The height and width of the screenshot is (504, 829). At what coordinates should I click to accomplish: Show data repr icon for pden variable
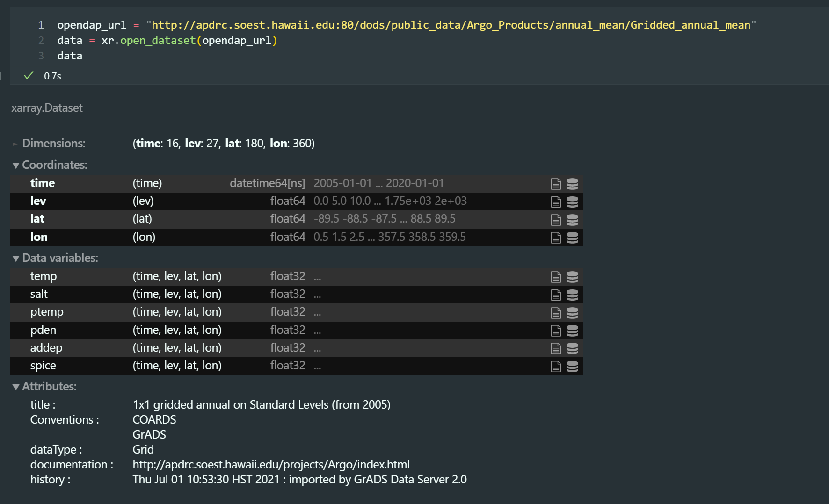pyautogui.click(x=572, y=331)
